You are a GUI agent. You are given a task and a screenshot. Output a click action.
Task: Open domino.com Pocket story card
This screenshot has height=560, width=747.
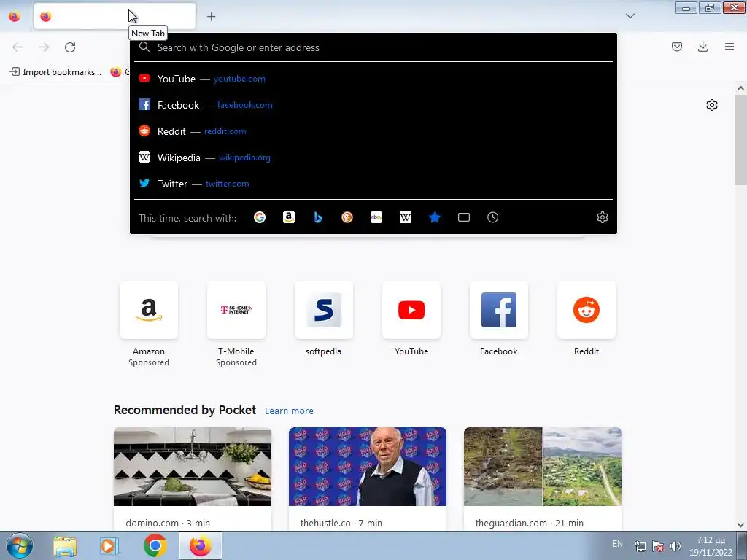(193, 478)
